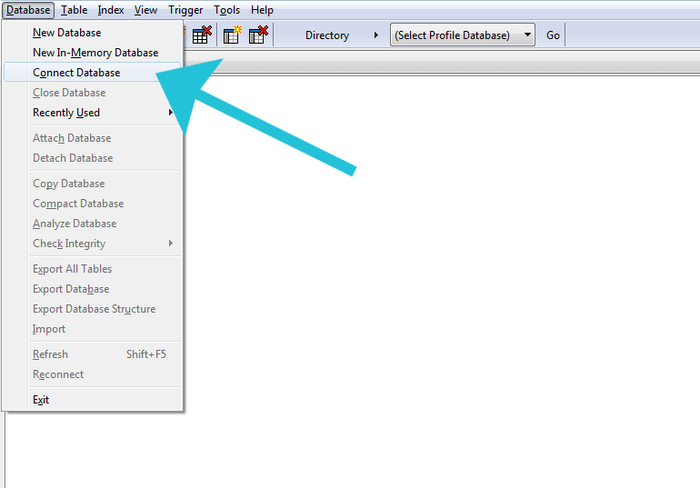This screenshot has height=488, width=700.
Task: Select Analyze Database menu entry
Action: point(92,223)
